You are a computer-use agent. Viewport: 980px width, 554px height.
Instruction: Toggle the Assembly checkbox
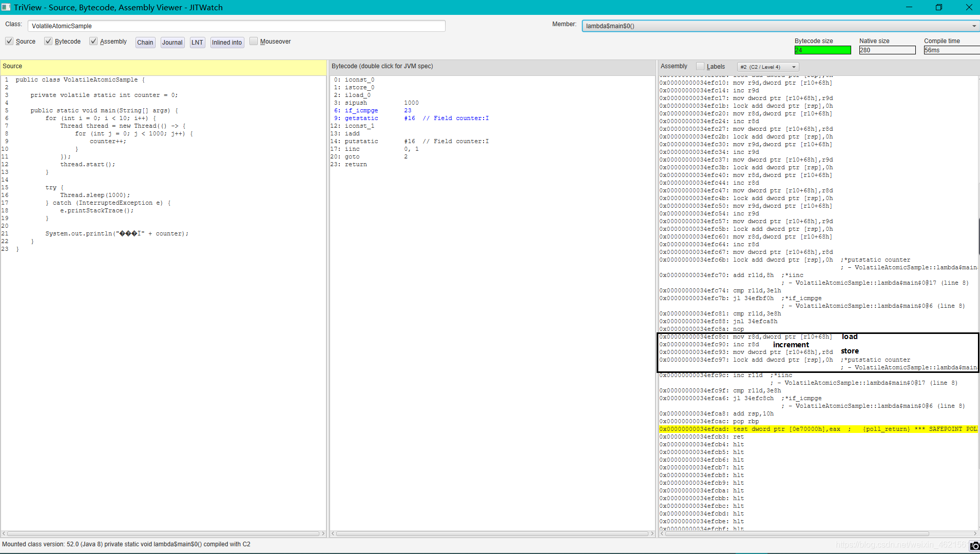93,41
